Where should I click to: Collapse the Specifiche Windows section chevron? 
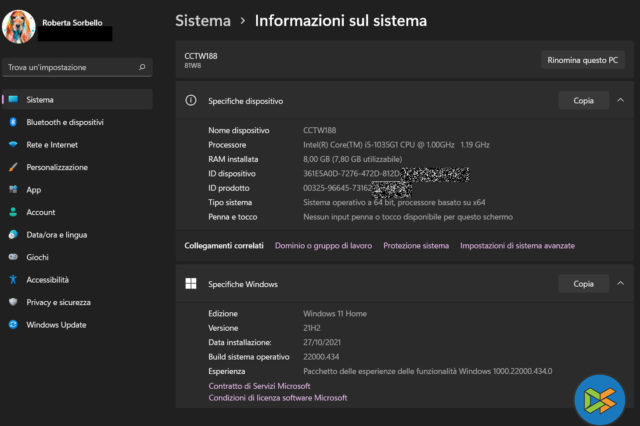[x=620, y=284]
